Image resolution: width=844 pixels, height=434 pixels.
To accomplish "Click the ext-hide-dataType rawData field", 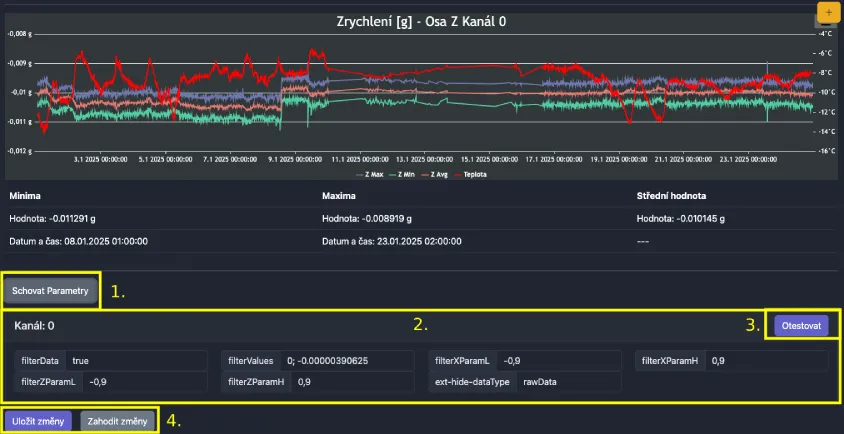I will [x=568, y=381].
